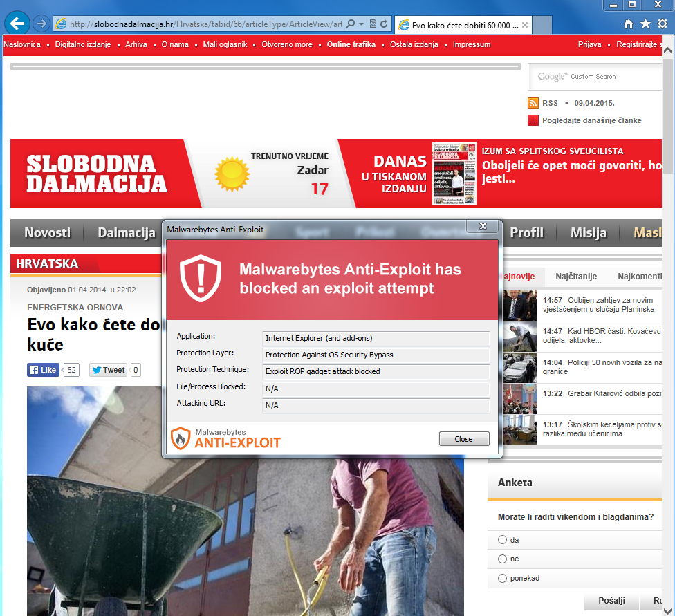Close the Anti-Exploit dialog with X

483,227
